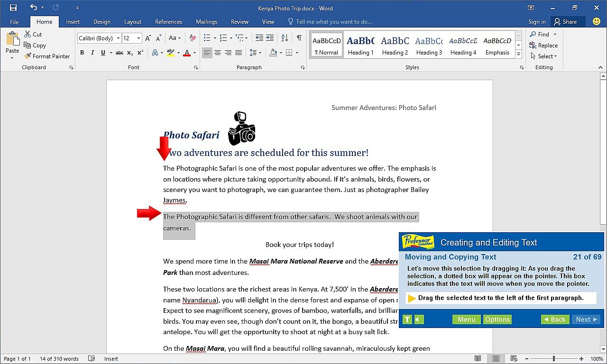Click the zoom slider in status bar
The width and height of the screenshot is (607, 364).
553,359
